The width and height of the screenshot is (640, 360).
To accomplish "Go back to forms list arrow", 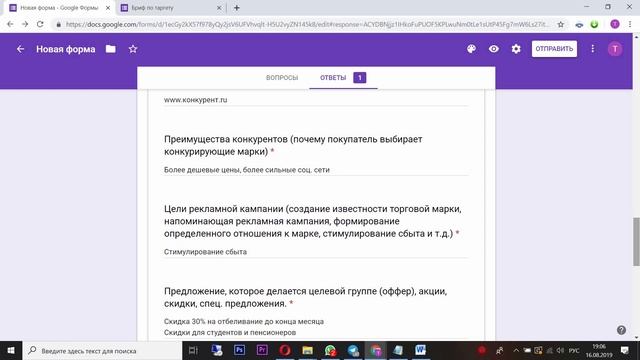I will click(20, 49).
